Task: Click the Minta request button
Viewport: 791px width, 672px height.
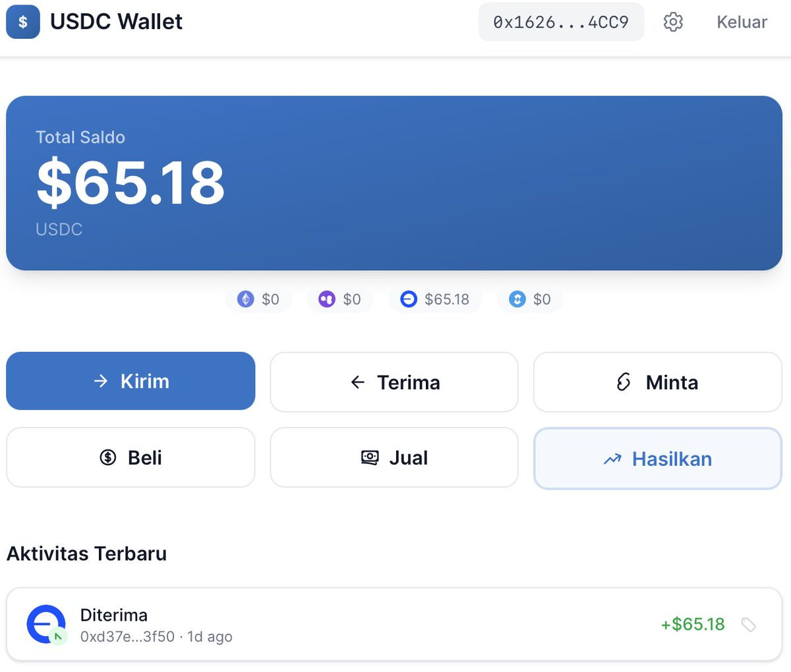Action: tap(658, 382)
